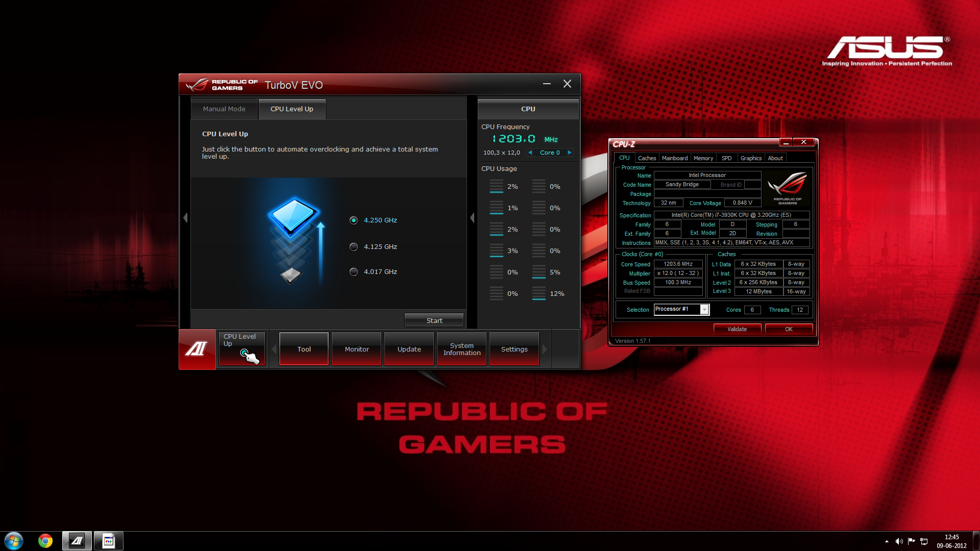Screen dimensions: 980x551
Task: Click the 3% CPU usage bar
Action: coord(497,251)
